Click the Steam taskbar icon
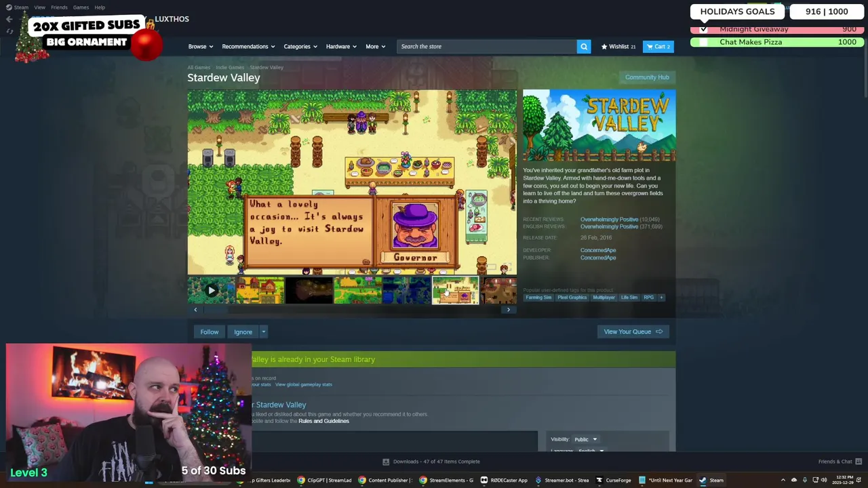 coord(712,480)
